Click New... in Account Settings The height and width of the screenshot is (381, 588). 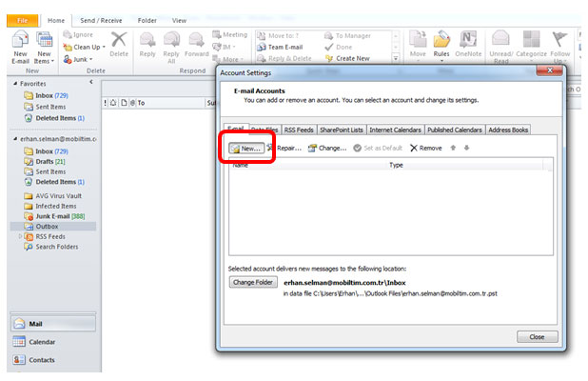point(246,149)
